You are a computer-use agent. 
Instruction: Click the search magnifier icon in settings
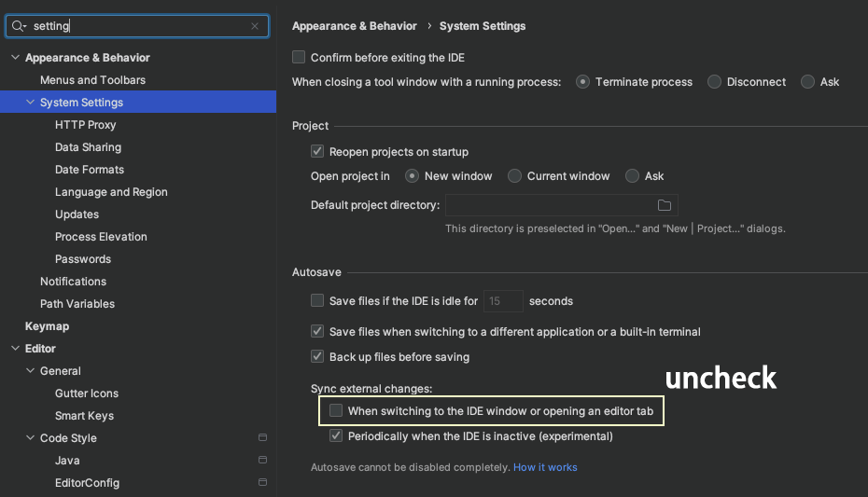coord(19,26)
